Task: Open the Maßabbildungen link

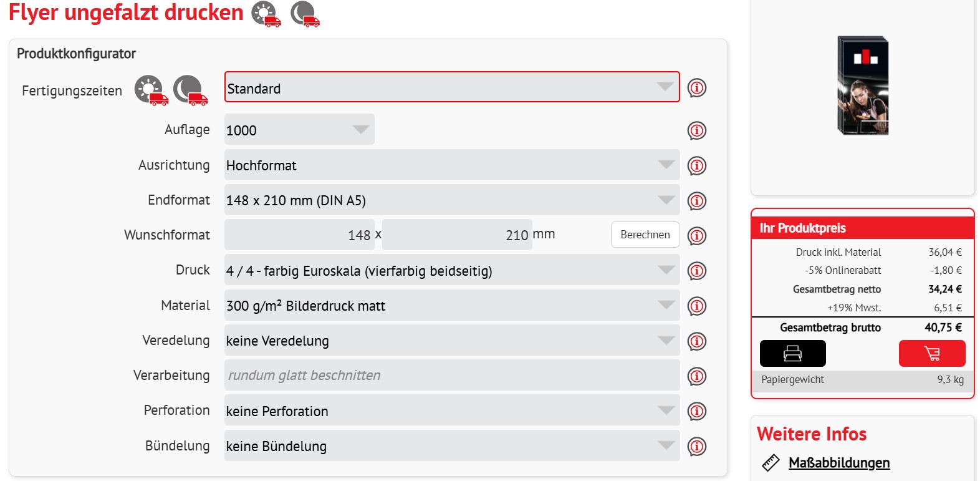Action: (x=838, y=463)
